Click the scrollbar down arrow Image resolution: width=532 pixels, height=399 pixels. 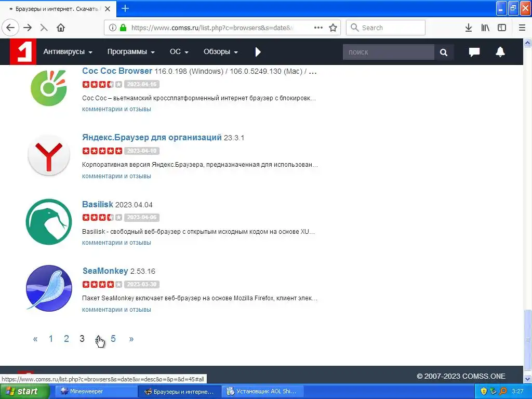pyautogui.click(x=527, y=379)
